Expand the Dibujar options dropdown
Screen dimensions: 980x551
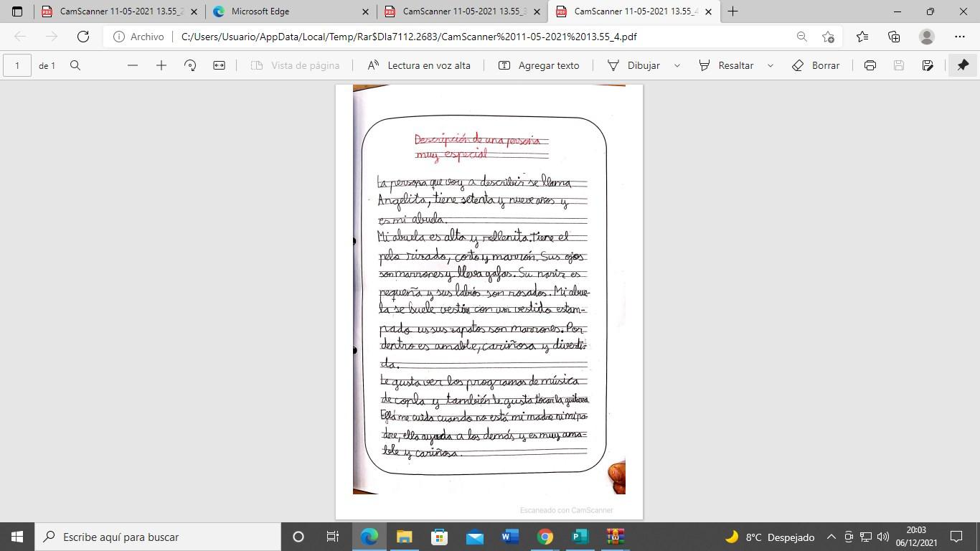[x=677, y=65]
